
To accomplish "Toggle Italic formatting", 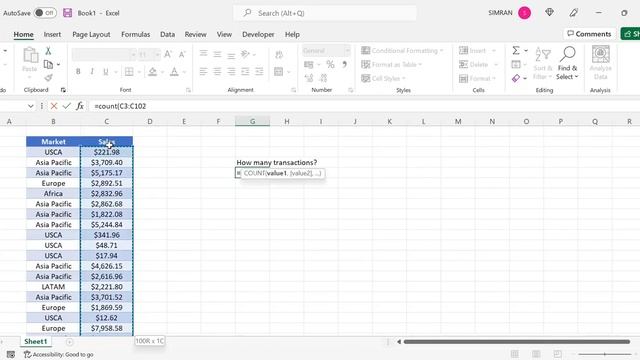I will pyautogui.click(x=92, y=72).
